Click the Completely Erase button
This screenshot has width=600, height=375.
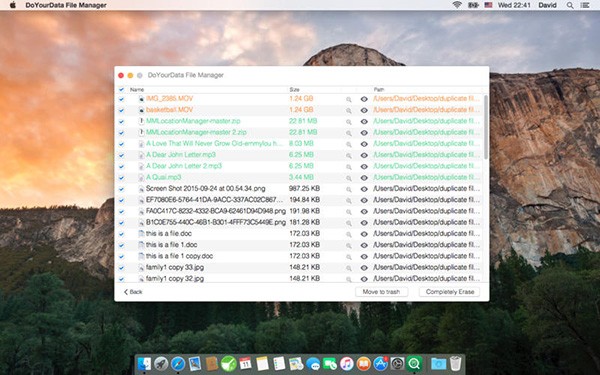pyautogui.click(x=450, y=292)
